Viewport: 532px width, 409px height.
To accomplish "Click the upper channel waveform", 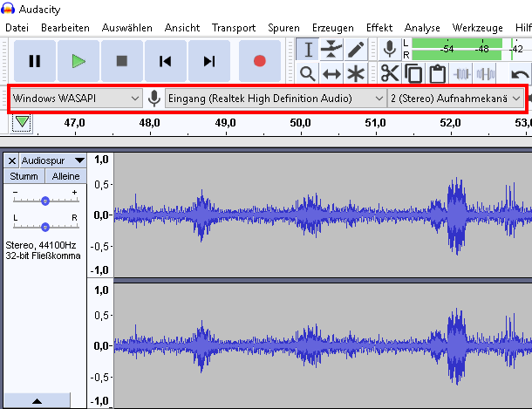I will (323, 215).
